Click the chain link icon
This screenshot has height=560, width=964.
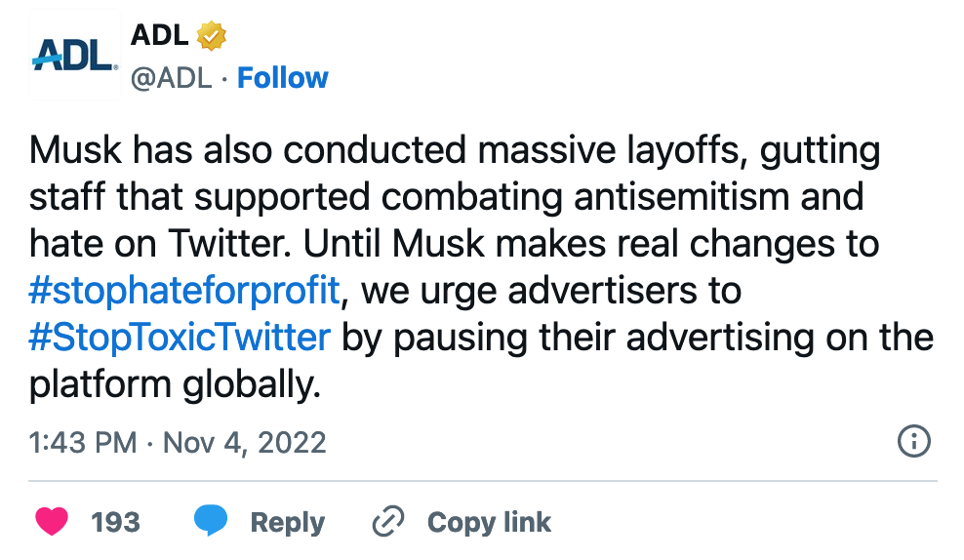point(388,522)
